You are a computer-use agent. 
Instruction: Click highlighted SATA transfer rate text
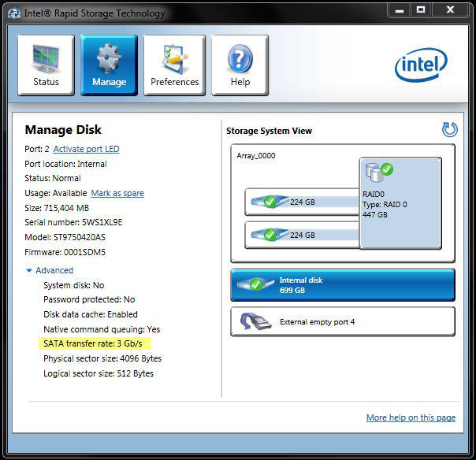pos(93,343)
